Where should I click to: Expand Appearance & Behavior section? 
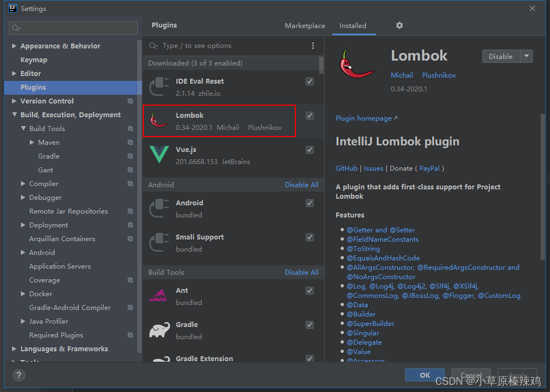click(14, 46)
